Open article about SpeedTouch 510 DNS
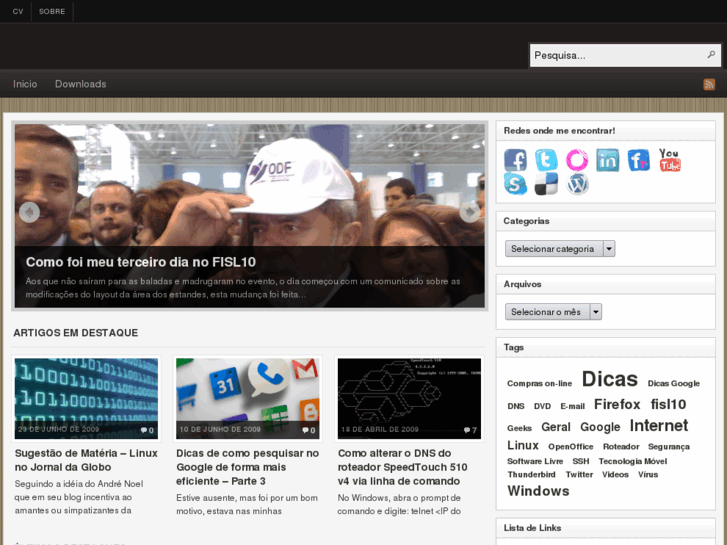 402,467
